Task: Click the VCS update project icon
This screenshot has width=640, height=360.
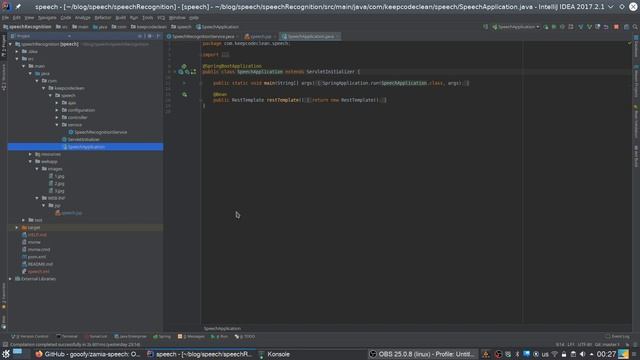Action: 581,27
